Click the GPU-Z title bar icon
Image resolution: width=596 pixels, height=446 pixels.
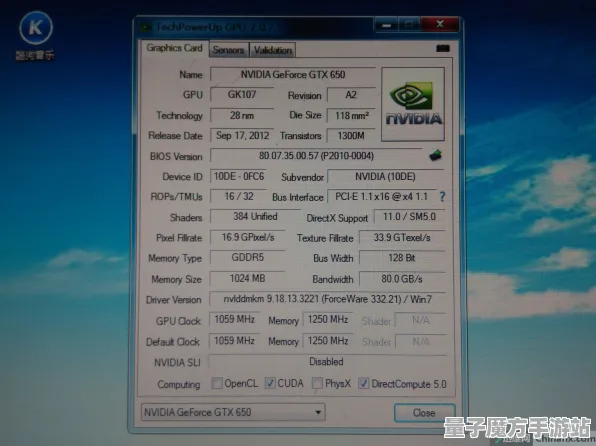(145, 27)
